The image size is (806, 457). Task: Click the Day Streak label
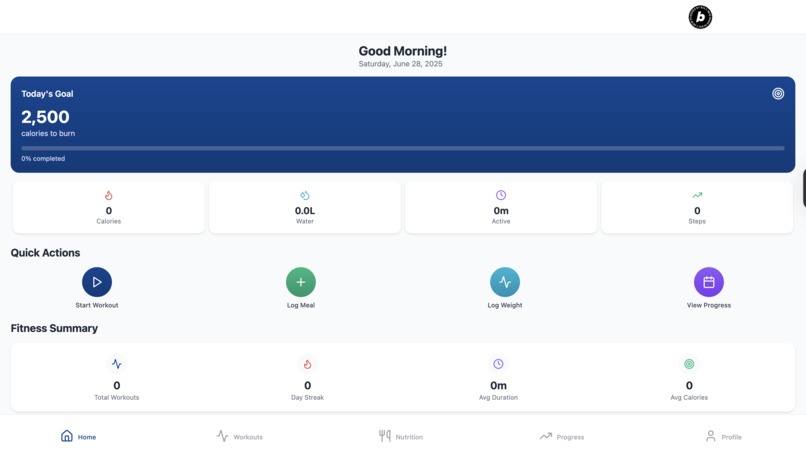pyautogui.click(x=307, y=397)
